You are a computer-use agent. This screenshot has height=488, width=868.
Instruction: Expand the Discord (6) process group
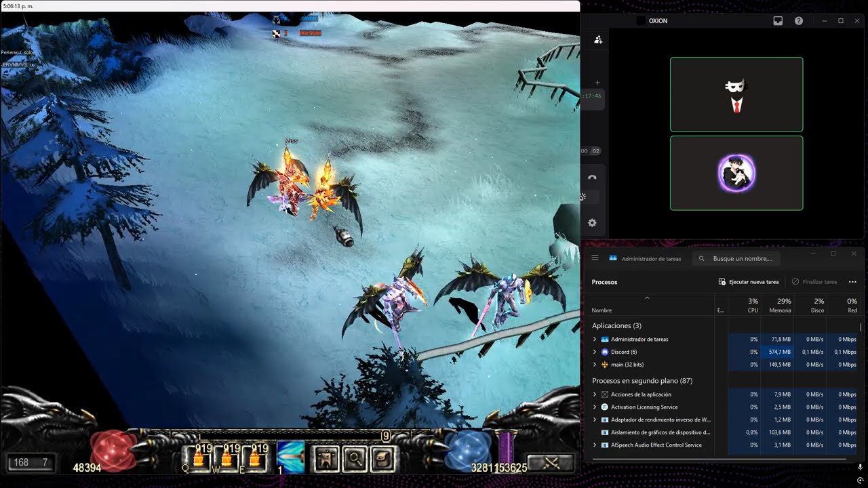595,352
